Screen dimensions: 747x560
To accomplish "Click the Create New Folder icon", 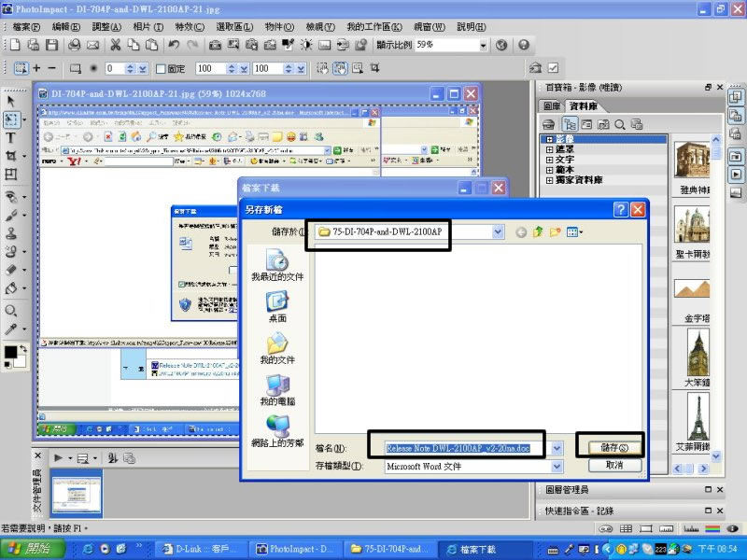I will click(555, 231).
